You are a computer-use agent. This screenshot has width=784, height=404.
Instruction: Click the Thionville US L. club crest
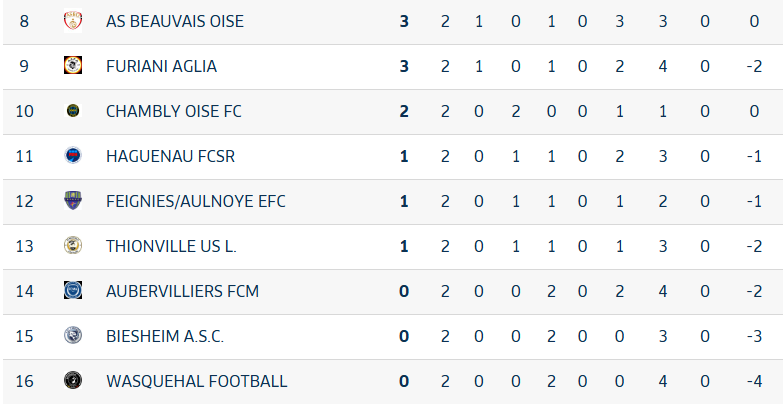click(x=73, y=246)
